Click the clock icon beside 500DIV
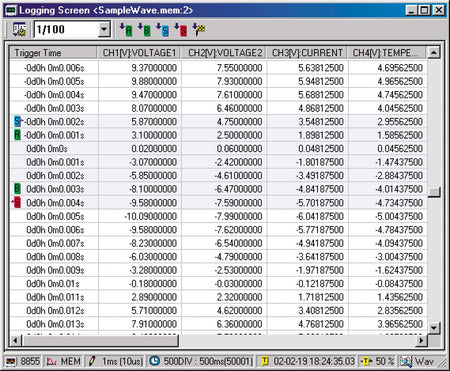 [x=154, y=361]
